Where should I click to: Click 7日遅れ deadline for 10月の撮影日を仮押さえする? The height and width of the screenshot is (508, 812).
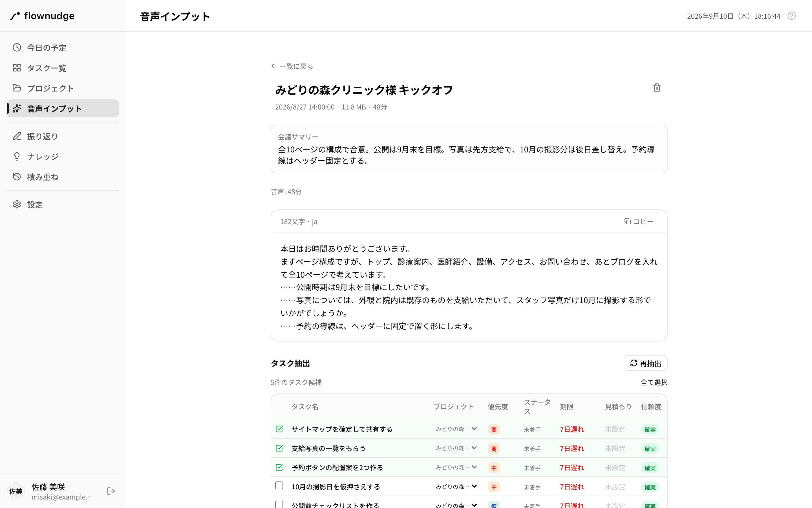572,487
